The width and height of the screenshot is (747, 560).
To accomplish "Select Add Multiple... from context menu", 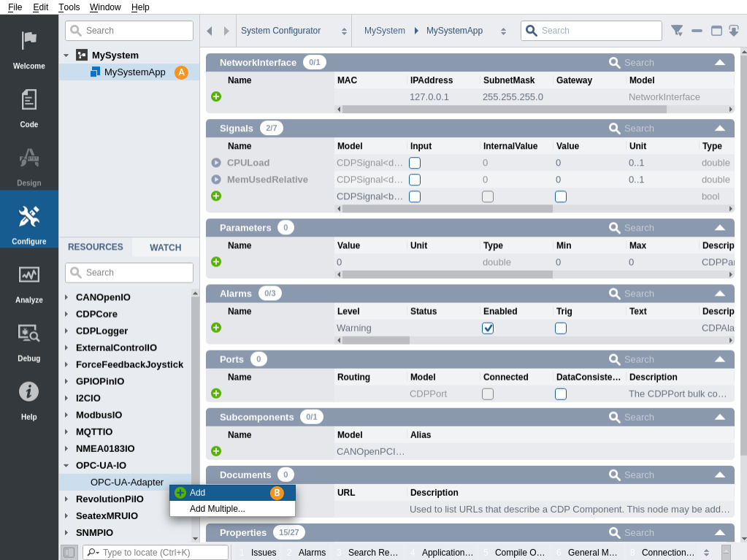I will 218,508.
